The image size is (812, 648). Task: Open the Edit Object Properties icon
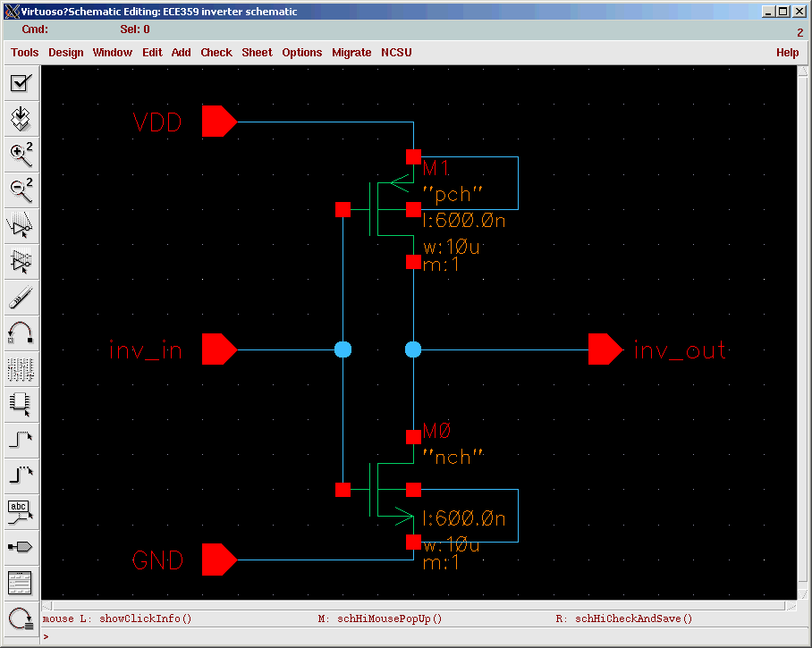tap(21, 368)
